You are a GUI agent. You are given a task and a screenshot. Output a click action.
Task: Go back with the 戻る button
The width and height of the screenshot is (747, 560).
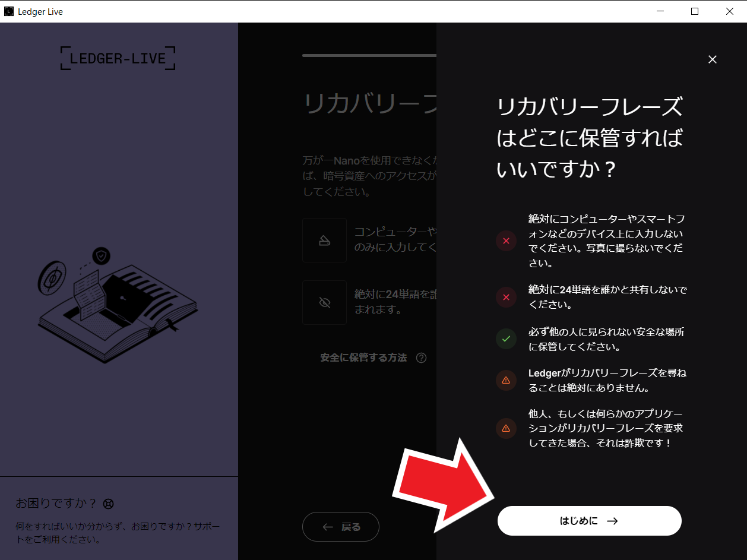point(341,527)
